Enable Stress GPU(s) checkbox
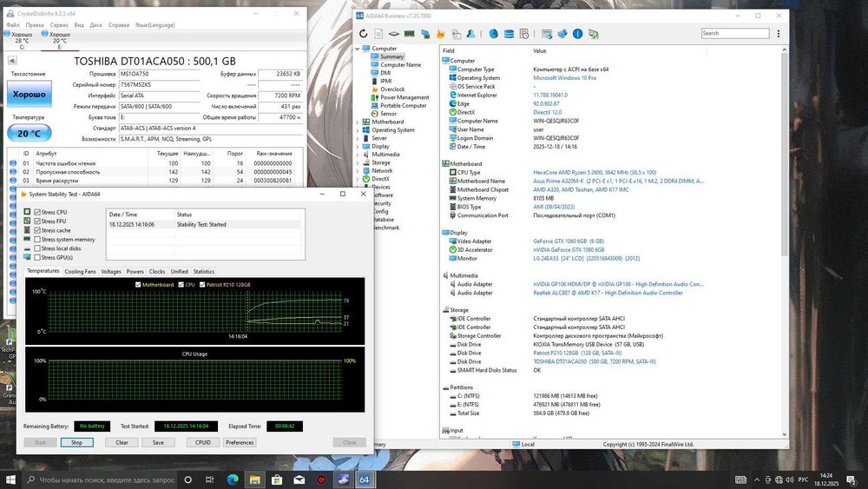 click(37, 257)
